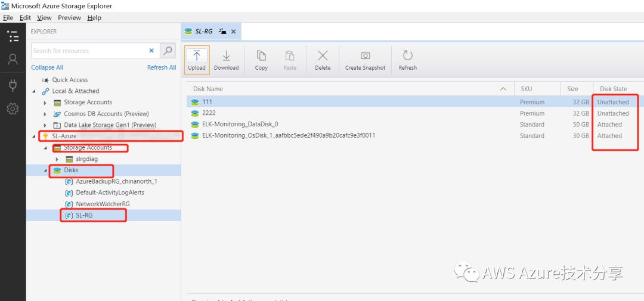This screenshot has height=301, width=644.
Task: Click disk icon of row 2222
Action: 194,113
